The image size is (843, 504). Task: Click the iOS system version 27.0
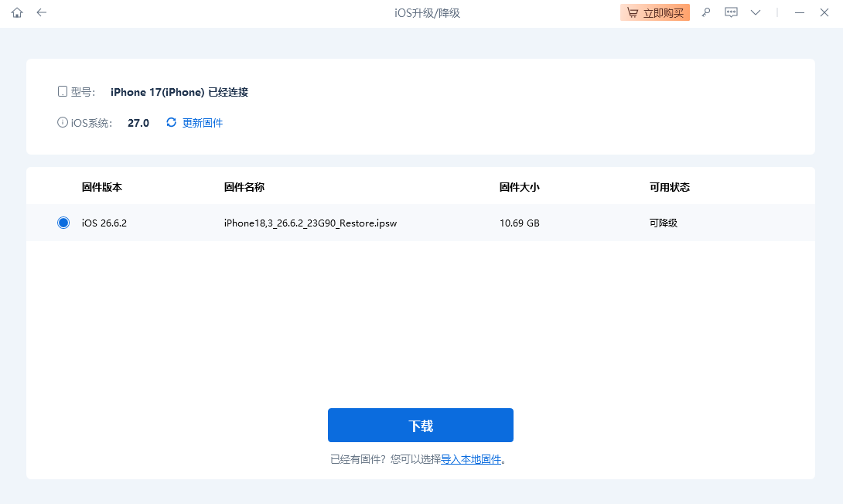(138, 123)
